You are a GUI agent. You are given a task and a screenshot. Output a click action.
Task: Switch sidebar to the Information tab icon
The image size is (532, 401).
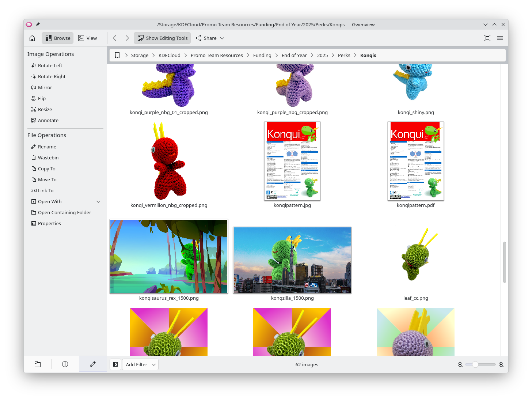[x=65, y=364]
